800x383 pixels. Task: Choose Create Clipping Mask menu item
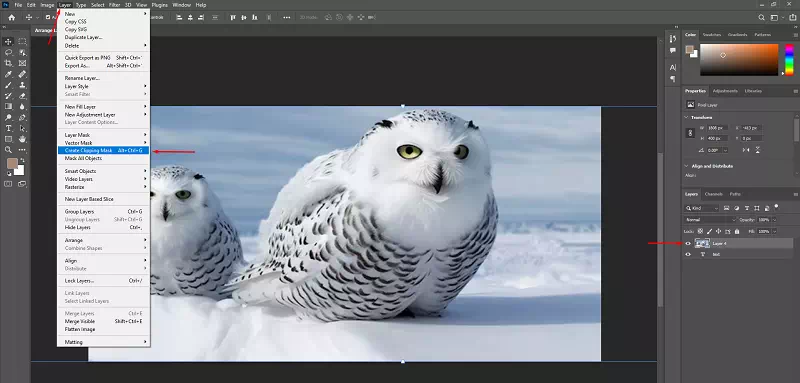click(x=104, y=150)
